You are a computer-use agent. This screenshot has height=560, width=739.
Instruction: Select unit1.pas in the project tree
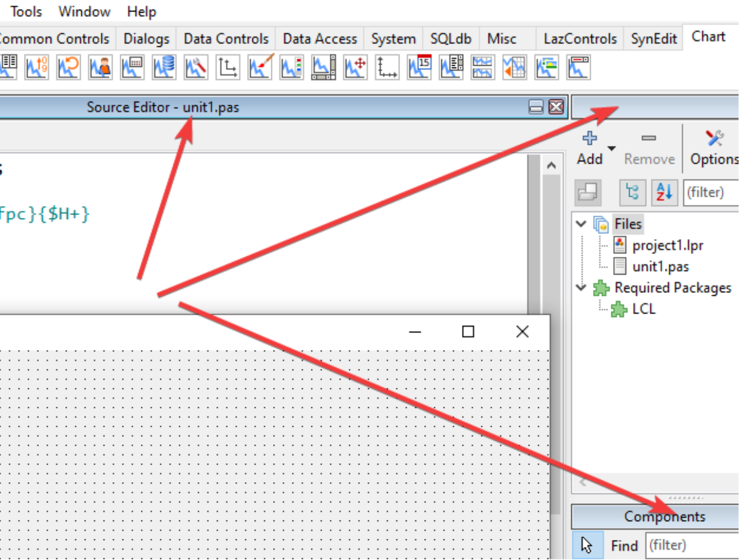coord(660,267)
